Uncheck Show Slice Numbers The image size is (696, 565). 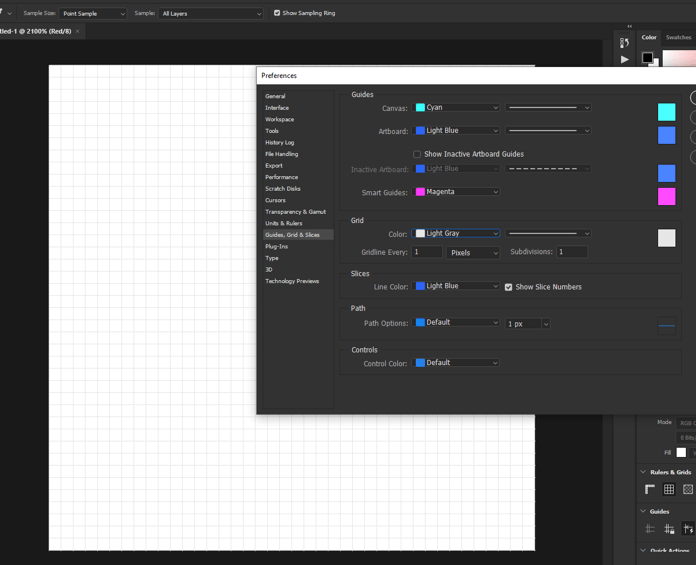click(x=508, y=287)
